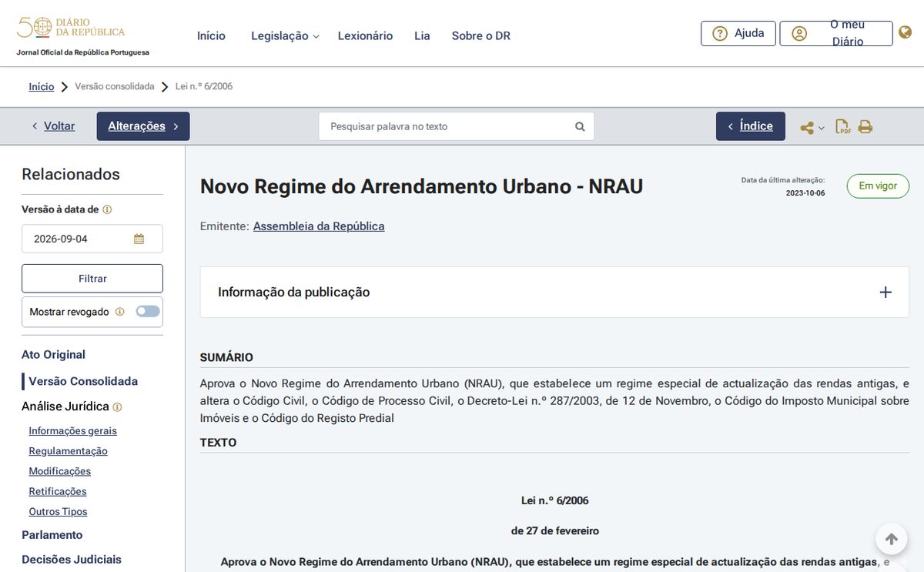Click the search magnifier icon
924x572 pixels.
click(x=580, y=126)
